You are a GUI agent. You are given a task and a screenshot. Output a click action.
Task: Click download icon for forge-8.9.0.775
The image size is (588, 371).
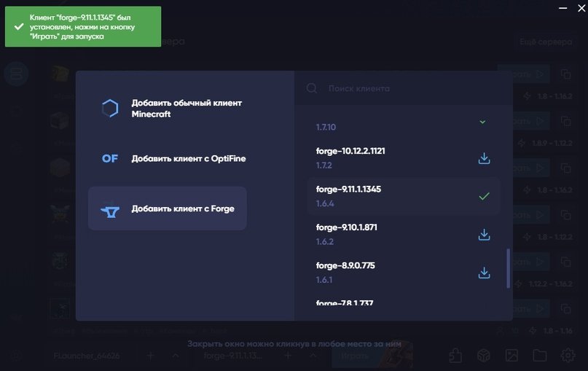tap(484, 273)
